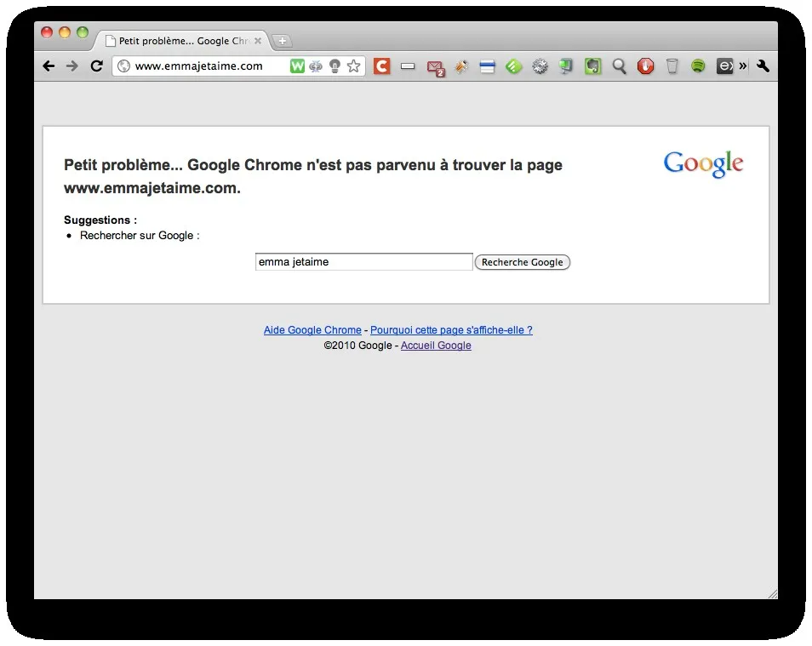Open the green Spotify extension
The image size is (812, 646).
point(698,66)
